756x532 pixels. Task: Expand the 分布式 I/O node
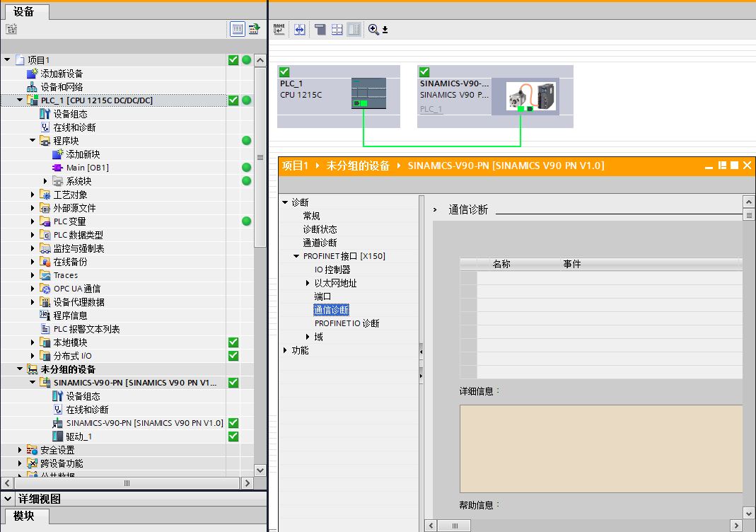(x=33, y=356)
